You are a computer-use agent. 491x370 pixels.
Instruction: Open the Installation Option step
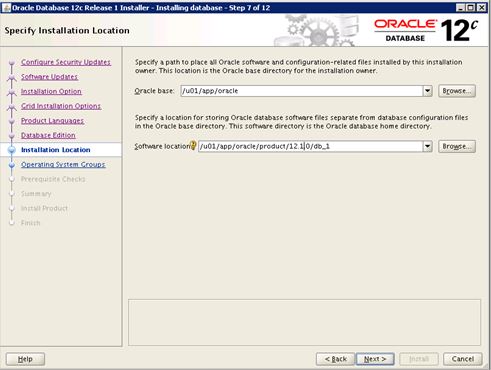coord(51,91)
